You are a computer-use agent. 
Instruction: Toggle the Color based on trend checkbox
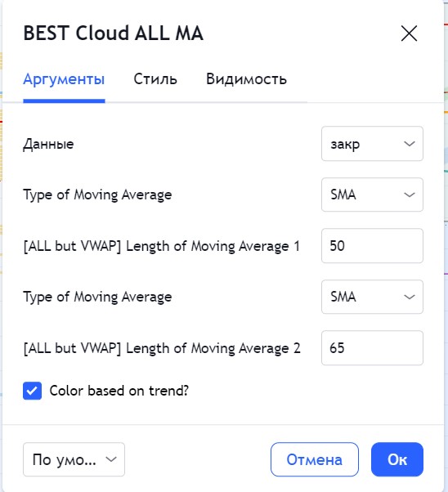(x=33, y=391)
